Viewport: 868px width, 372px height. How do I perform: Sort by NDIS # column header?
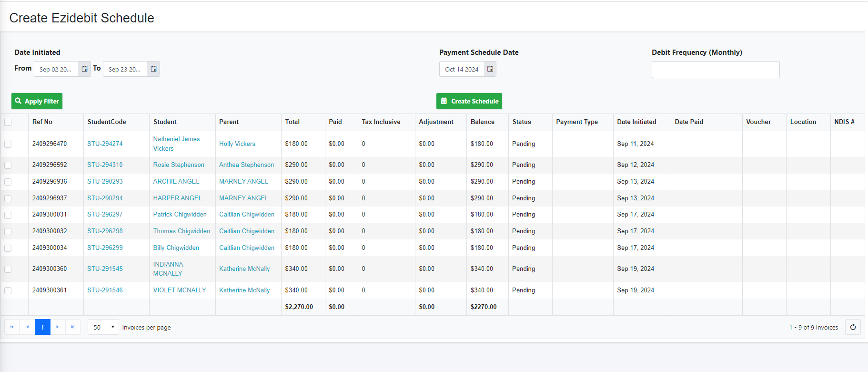pyautogui.click(x=844, y=122)
